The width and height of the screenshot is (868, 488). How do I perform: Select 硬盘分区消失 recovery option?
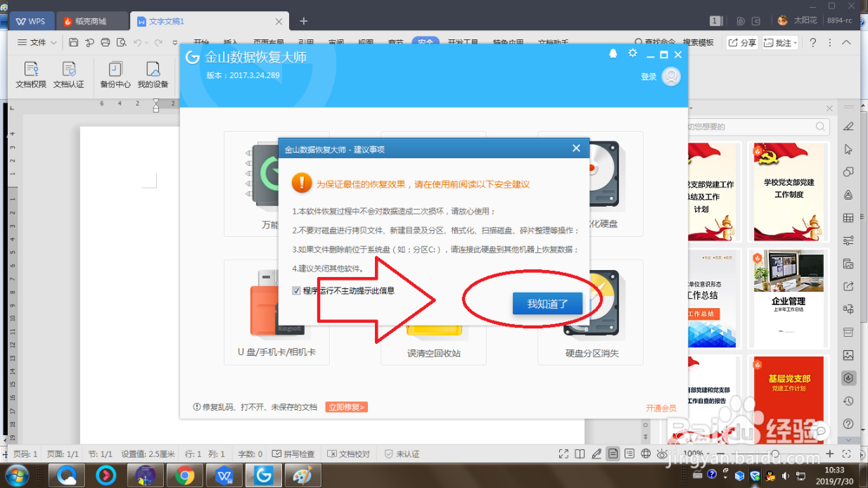tap(591, 312)
